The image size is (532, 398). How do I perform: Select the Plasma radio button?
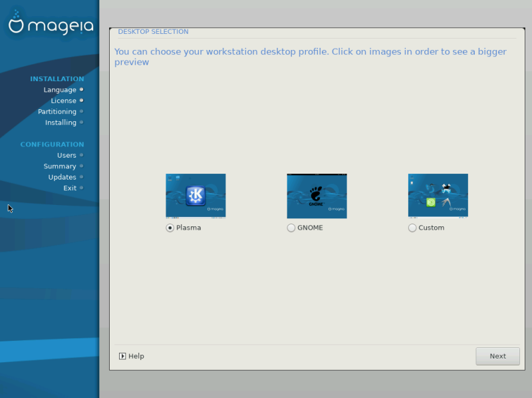[170, 228]
